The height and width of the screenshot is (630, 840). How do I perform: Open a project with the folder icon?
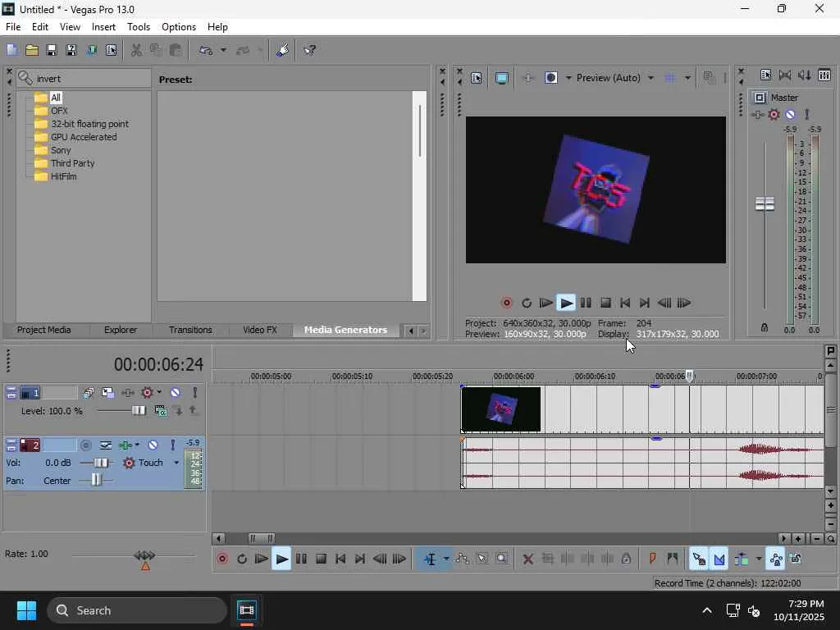[x=32, y=50]
